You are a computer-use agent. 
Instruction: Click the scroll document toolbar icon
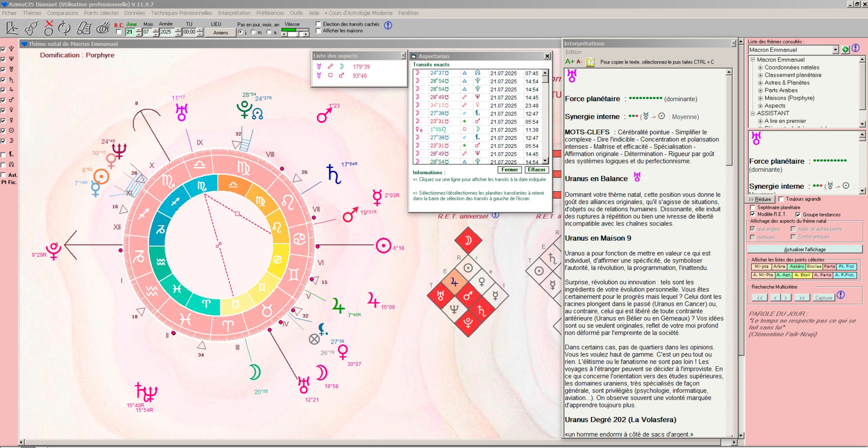(x=83, y=28)
